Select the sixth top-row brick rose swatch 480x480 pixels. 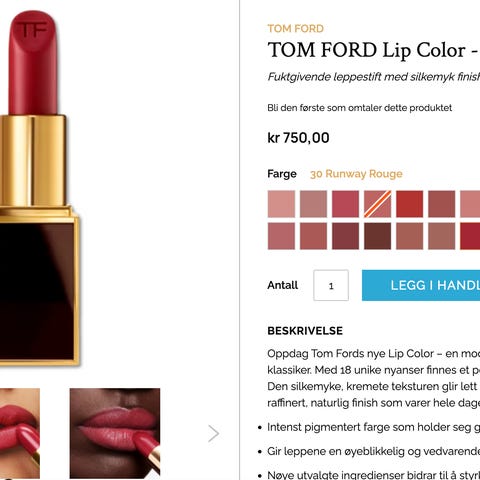[x=441, y=204]
